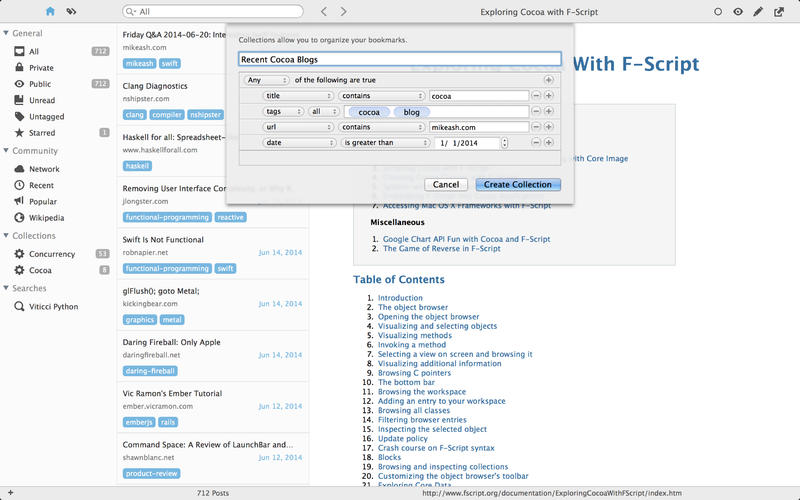Click the 'daring-fireball' tag
Viewport: 800px width, 500px height.
click(150, 371)
